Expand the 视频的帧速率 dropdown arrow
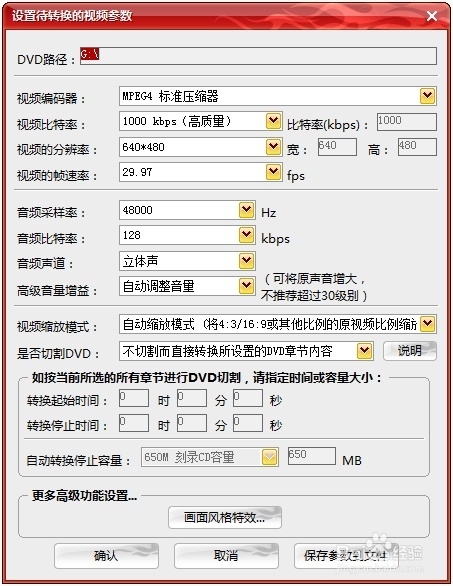Screen dimensions: 453x586 pyautogui.click(x=274, y=172)
